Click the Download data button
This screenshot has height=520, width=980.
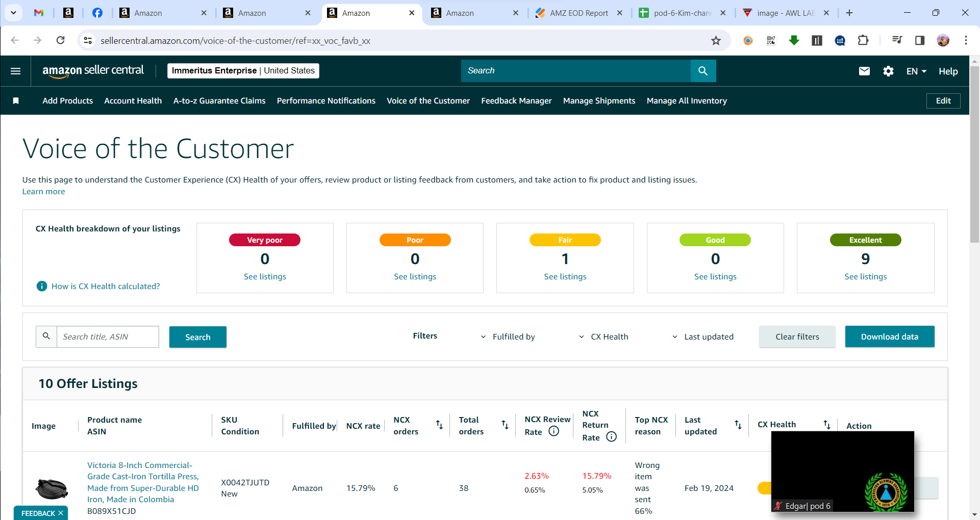point(890,336)
